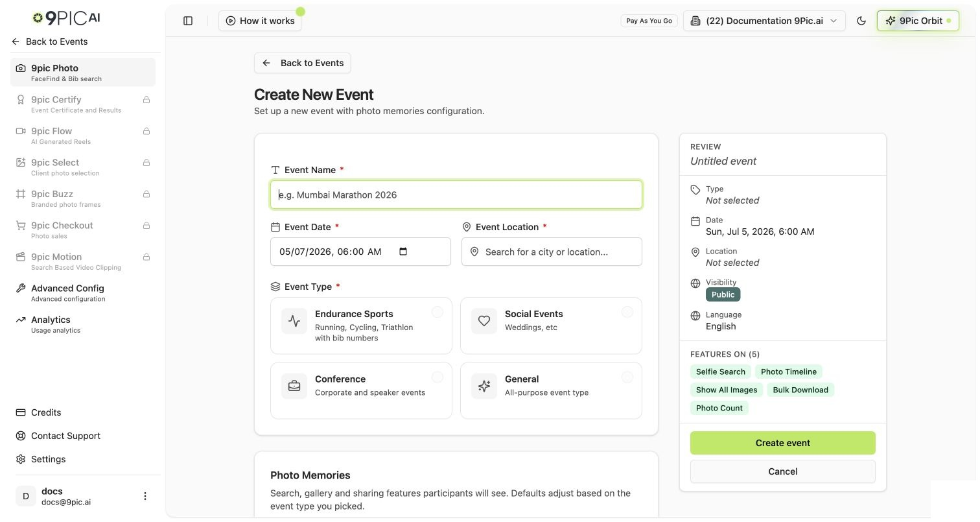Screen dimensions: 980x522
Task: Click the docs user avatar
Action: pos(26,496)
